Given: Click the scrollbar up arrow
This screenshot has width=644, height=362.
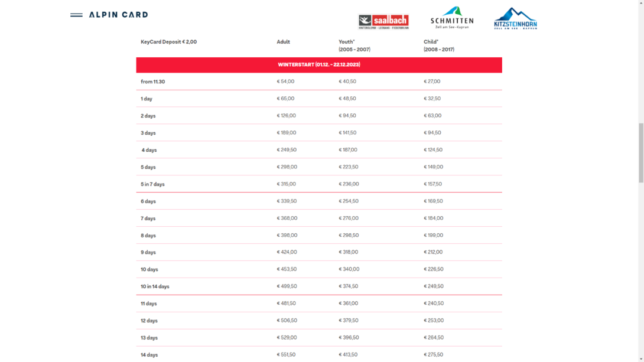Looking at the screenshot, I should (x=640, y=3).
